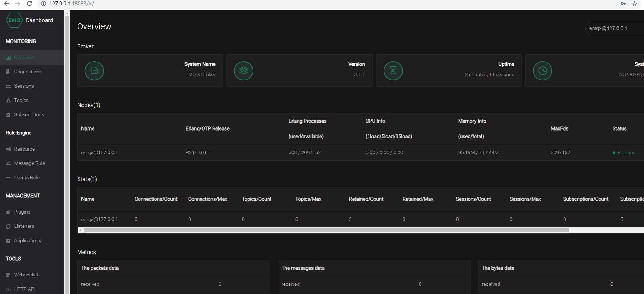Click emqx@127.0.0.1 in Nodes table
Viewport: 644px width, 294px height.
tap(99, 152)
